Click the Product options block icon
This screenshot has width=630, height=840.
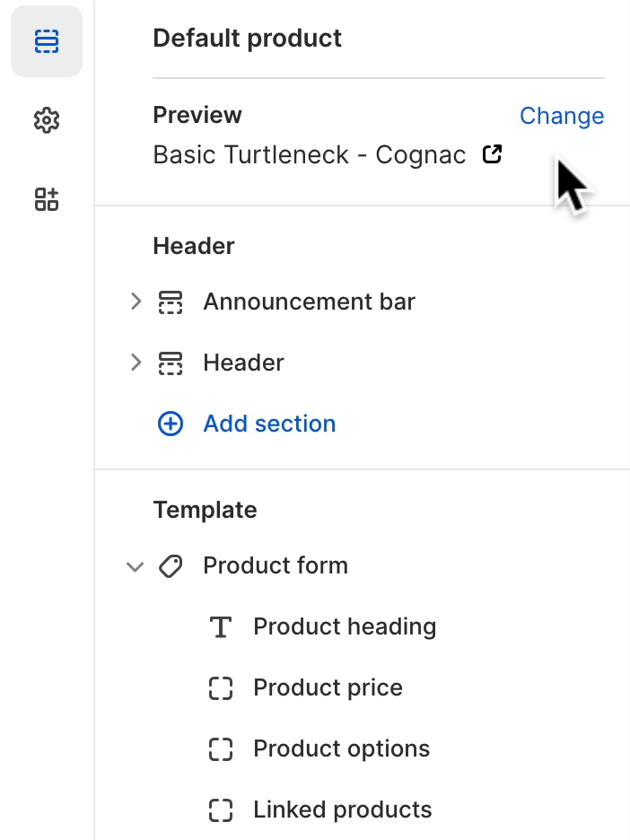(x=220, y=748)
